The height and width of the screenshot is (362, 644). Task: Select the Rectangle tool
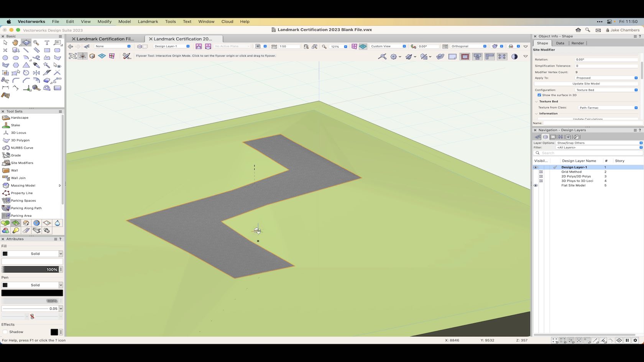[x=47, y=50]
